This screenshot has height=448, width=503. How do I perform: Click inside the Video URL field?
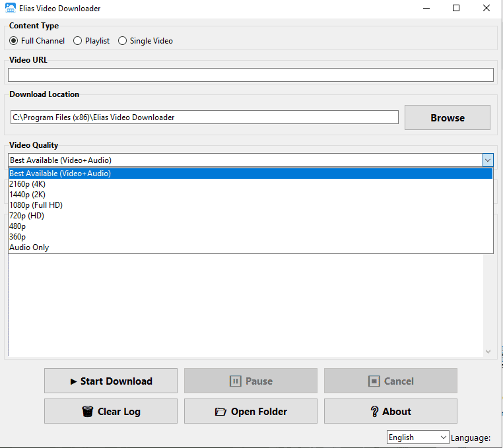(x=251, y=75)
